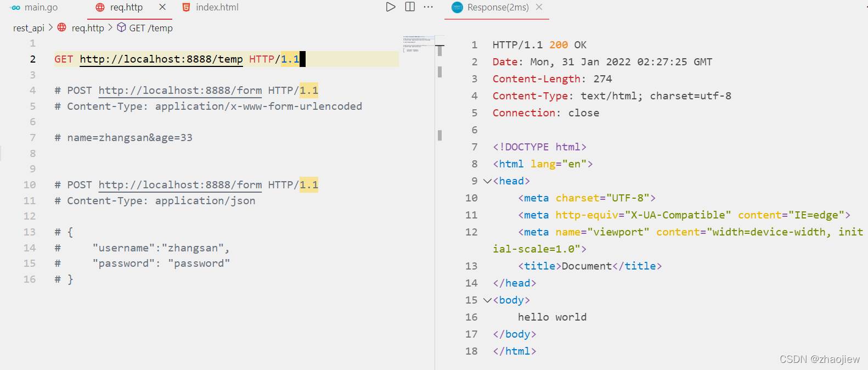Click the Date header in response
868x370 pixels.
coord(602,62)
